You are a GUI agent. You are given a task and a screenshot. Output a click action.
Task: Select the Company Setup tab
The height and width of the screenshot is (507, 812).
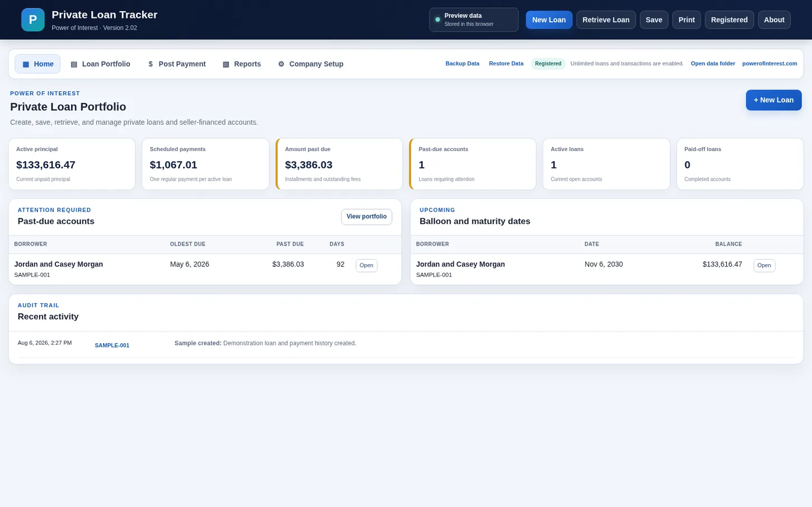[x=311, y=64]
